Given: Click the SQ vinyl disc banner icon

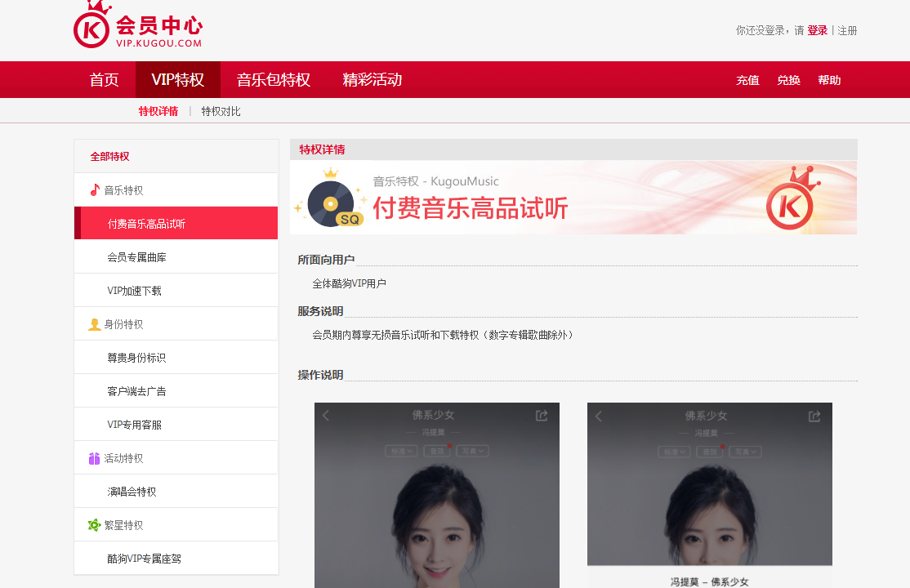Looking at the screenshot, I should [332, 199].
